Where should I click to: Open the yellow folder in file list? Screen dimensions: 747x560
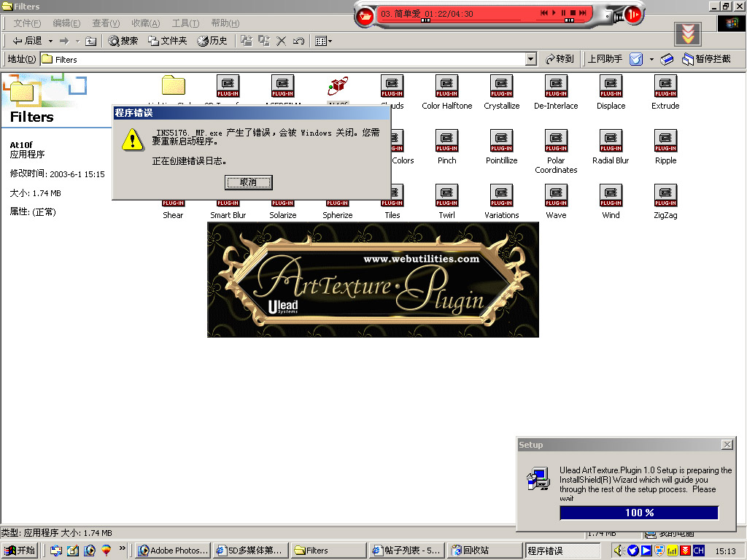coord(174,86)
